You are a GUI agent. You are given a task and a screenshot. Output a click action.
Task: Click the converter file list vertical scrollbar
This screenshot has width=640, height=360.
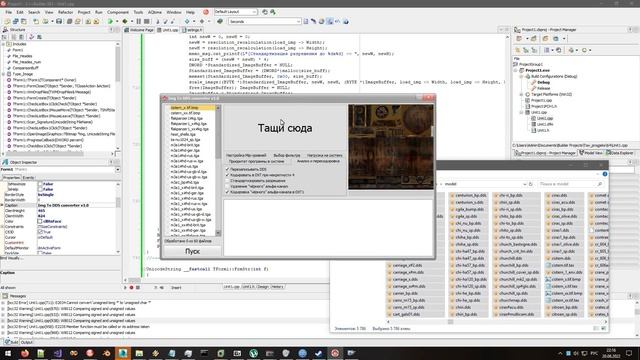218,171
